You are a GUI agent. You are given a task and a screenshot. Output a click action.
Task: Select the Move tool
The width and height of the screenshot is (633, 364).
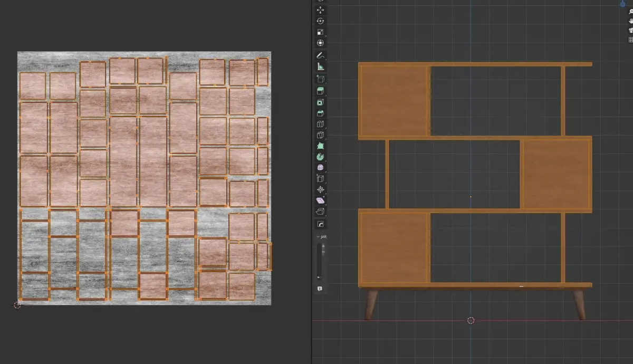tap(320, 10)
